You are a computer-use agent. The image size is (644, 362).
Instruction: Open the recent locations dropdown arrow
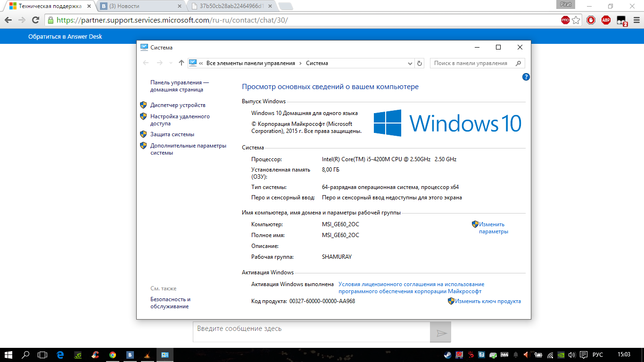[171, 63]
